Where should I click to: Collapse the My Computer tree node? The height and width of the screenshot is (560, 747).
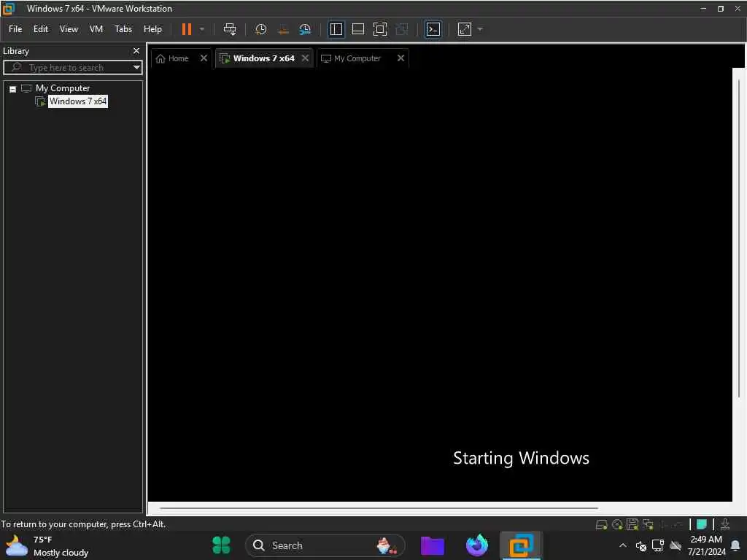(13, 89)
